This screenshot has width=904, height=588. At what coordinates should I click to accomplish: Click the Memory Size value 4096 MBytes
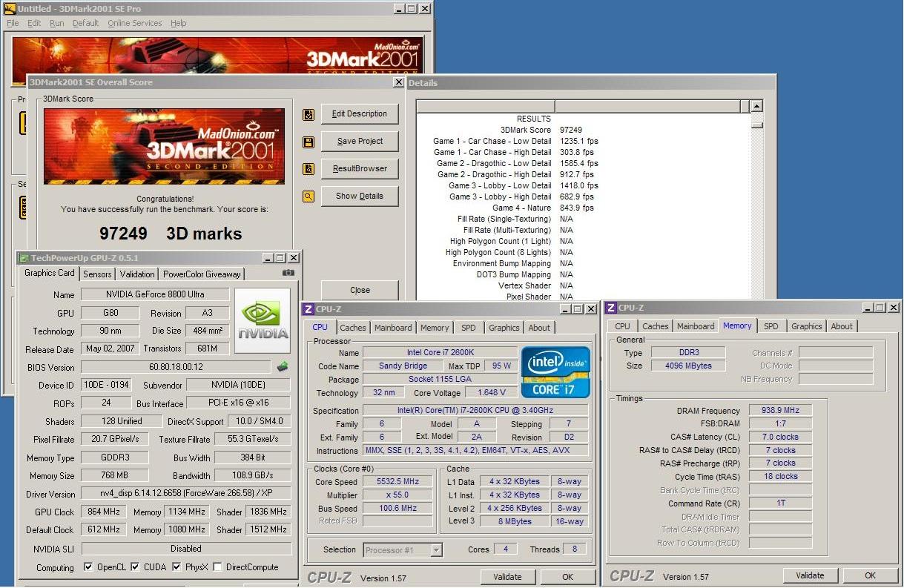(689, 366)
